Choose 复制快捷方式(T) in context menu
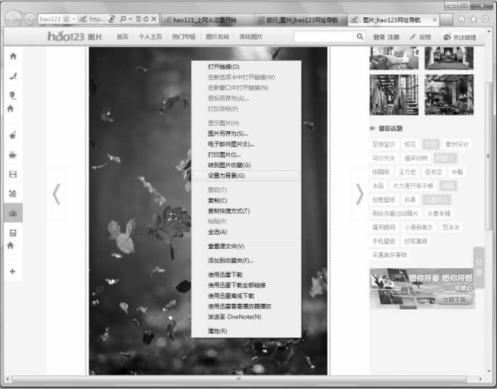This screenshot has height=389, width=497. click(x=247, y=211)
